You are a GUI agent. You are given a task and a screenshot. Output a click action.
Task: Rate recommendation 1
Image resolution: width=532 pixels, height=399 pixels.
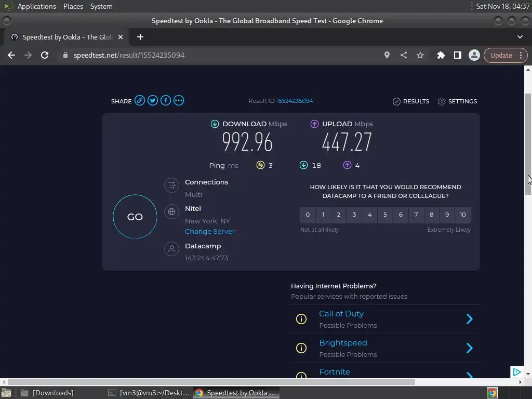(x=323, y=215)
